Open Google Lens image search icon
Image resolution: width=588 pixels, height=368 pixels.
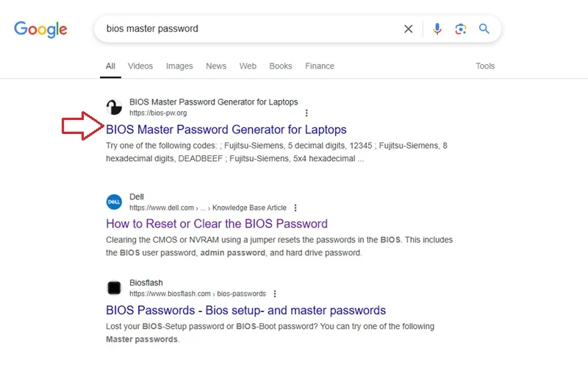461,29
